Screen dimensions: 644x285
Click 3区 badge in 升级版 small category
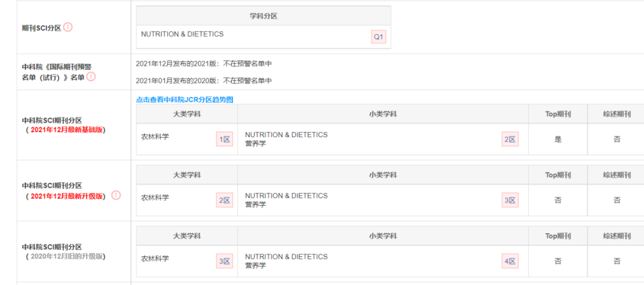point(510,200)
